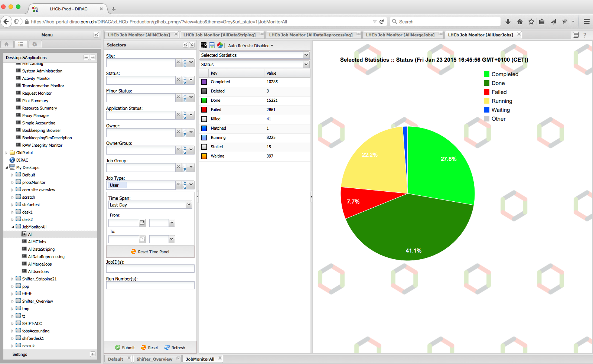Open the Firefox downloads arrow
Viewport: 593px width, 364px height.
[x=508, y=22]
